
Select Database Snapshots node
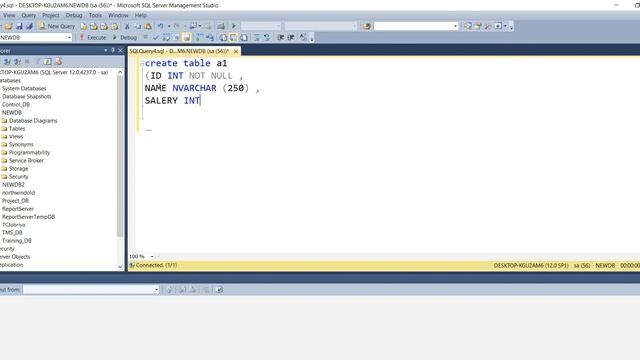tap(27, 96)
